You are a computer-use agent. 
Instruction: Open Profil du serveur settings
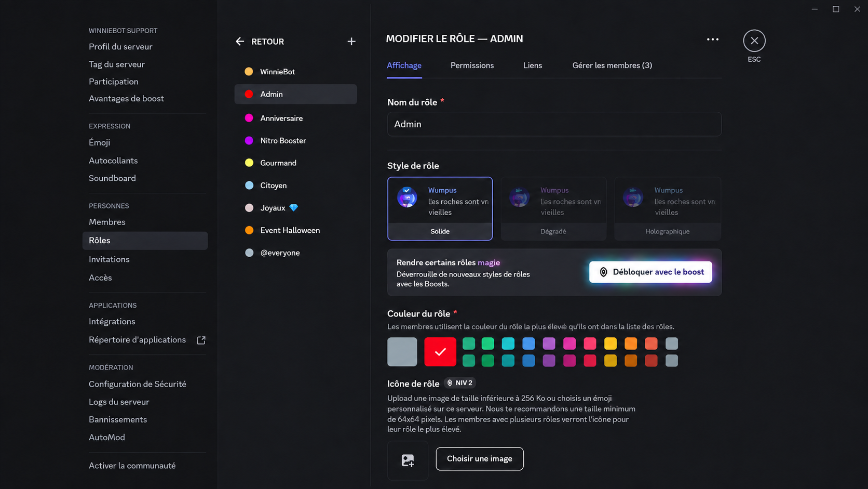pos(120,47)
